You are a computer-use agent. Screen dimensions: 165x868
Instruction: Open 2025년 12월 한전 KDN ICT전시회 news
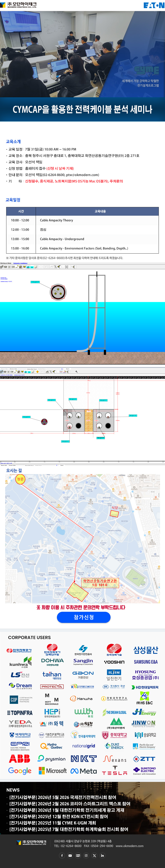tap(59, 817)
